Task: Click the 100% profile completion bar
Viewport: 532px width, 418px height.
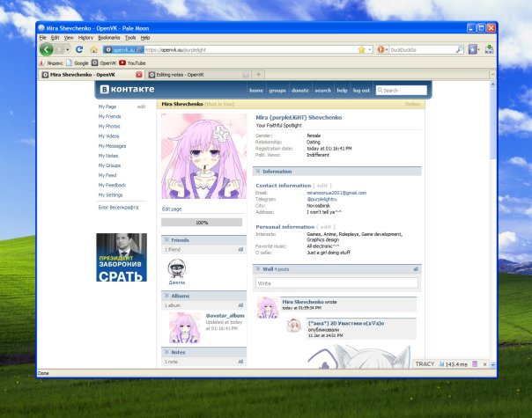Action: pos(202,223)
